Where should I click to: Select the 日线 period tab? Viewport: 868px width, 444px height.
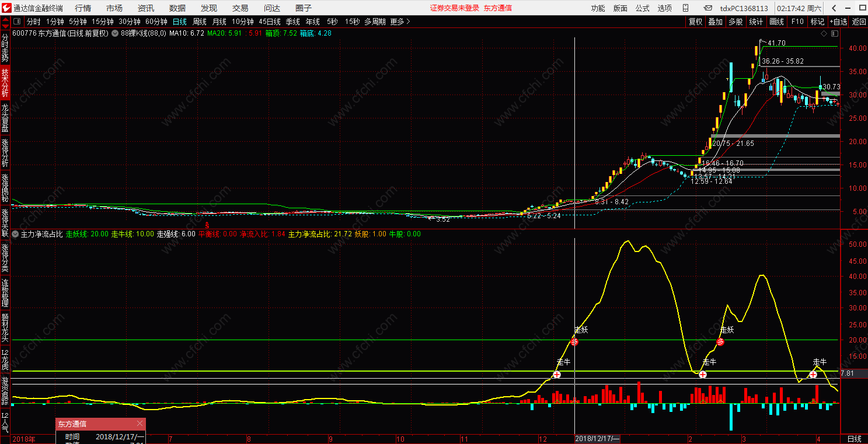pyautogui.click(x=180, y=22)
